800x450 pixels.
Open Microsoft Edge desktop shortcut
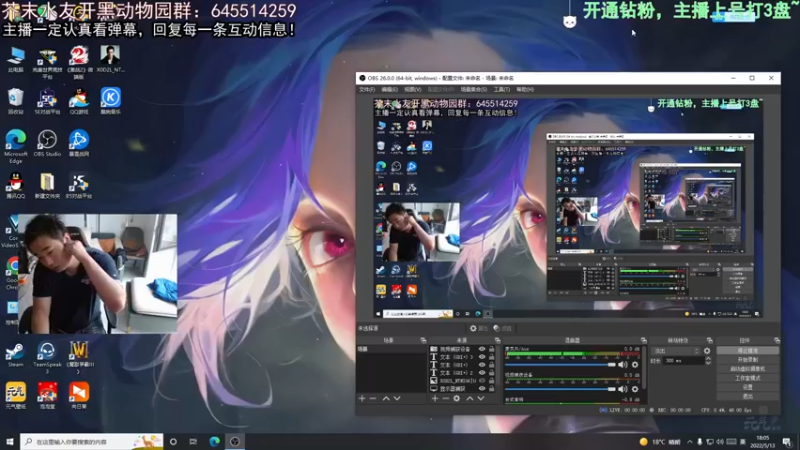click(x=16, y=146)
